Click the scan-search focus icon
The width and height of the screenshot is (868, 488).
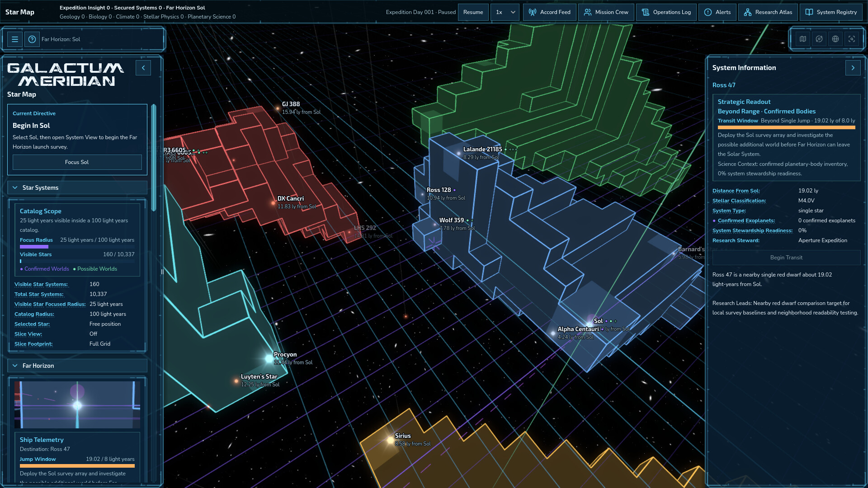852,39
